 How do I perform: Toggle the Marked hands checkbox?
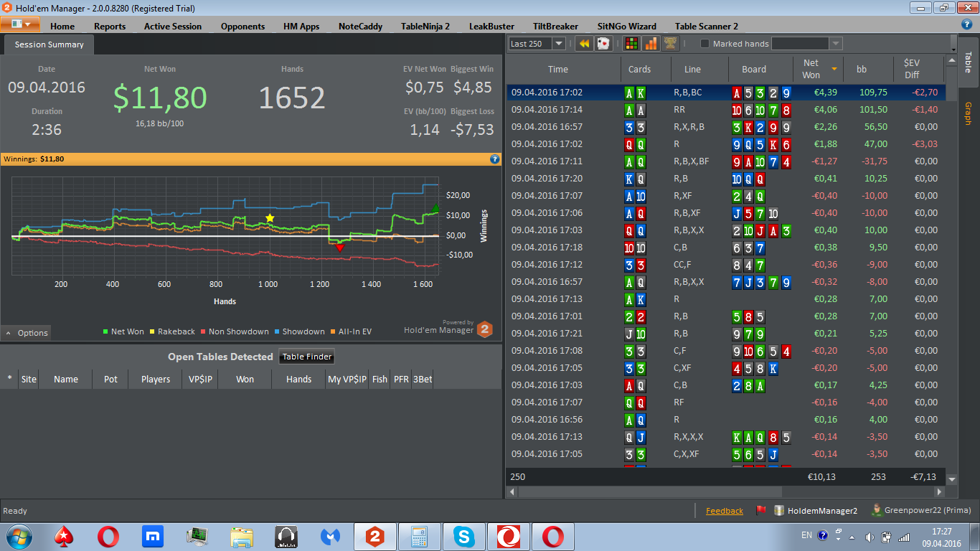[705, 44]
